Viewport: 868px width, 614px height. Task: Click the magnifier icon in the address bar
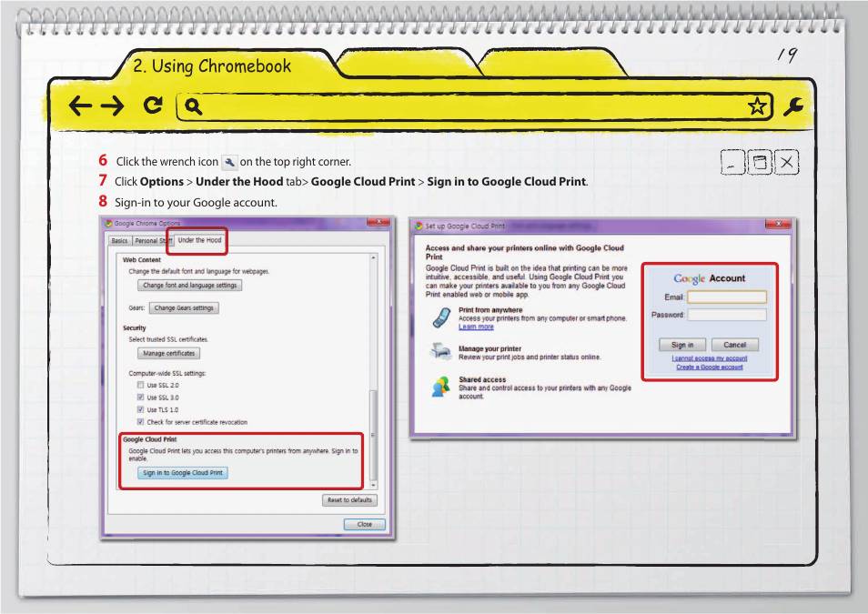click(x=193, y=106)
